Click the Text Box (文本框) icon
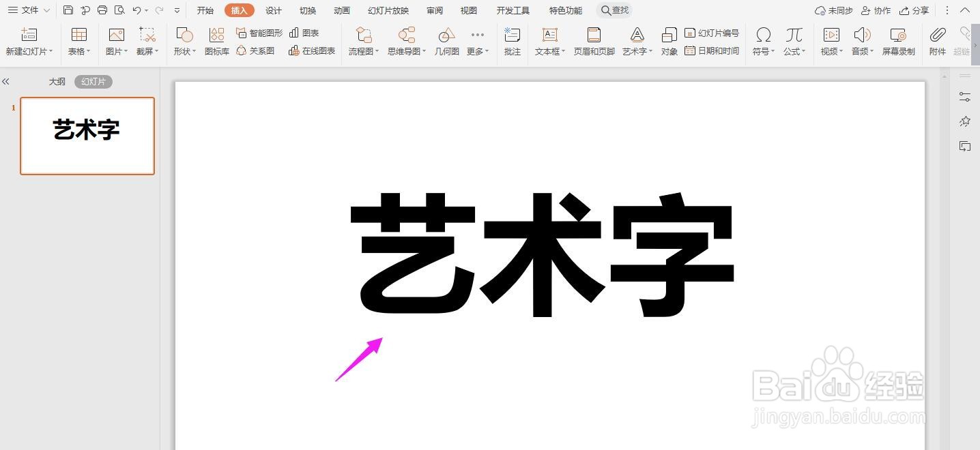 550,35
